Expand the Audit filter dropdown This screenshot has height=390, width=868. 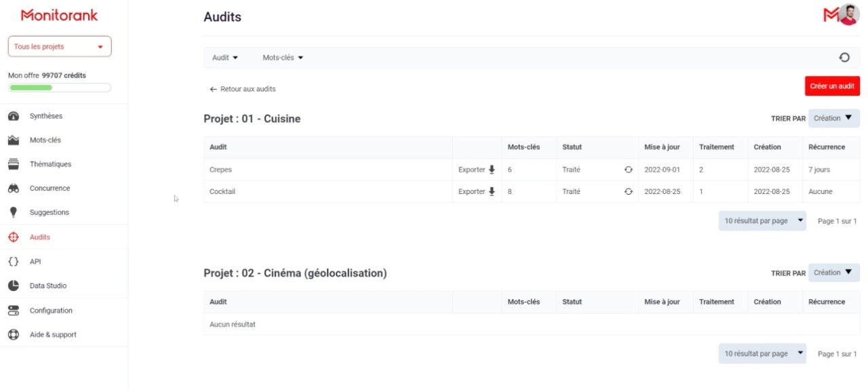(x=225, y=58)
